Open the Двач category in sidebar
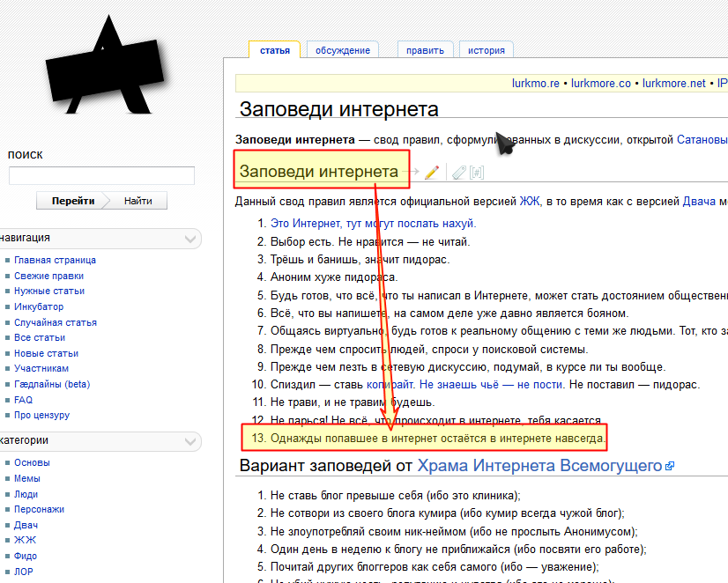728x583 pixels. 26,525
